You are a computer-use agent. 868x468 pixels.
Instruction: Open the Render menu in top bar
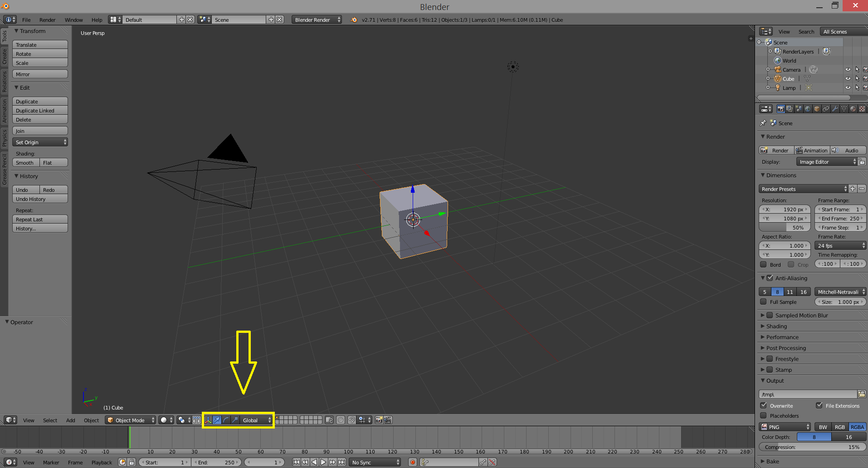(47, 20)
